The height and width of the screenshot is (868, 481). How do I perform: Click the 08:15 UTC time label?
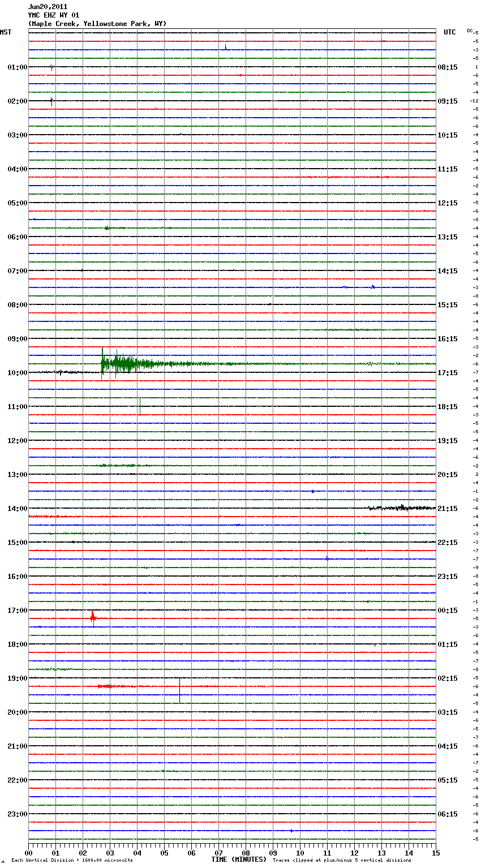tap(448, 67)
